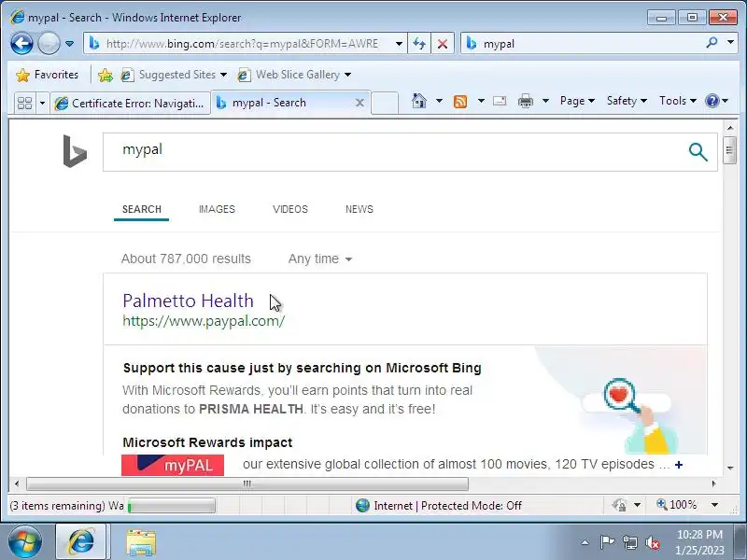Click the myPAL red logo thumbnail
Screen dimensions: 747x560
point(173,465)
